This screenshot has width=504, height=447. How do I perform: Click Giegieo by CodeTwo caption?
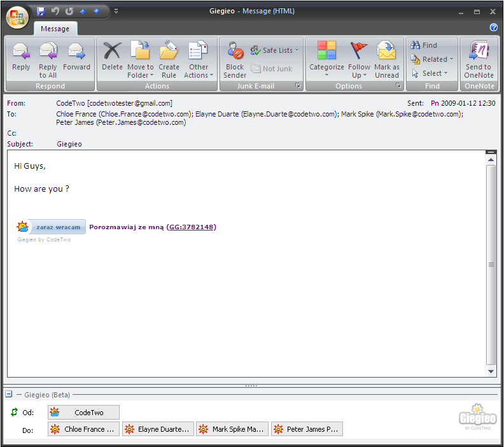click(x=44, y=239)
